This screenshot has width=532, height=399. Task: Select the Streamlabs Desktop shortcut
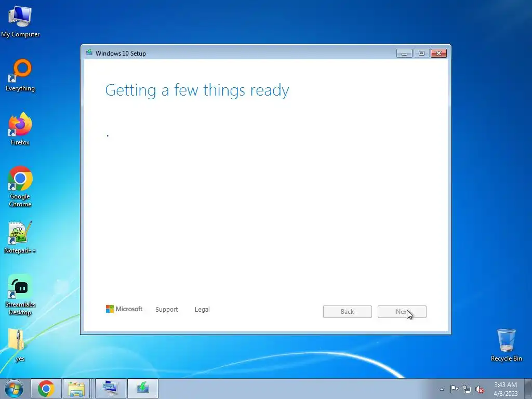20,295
